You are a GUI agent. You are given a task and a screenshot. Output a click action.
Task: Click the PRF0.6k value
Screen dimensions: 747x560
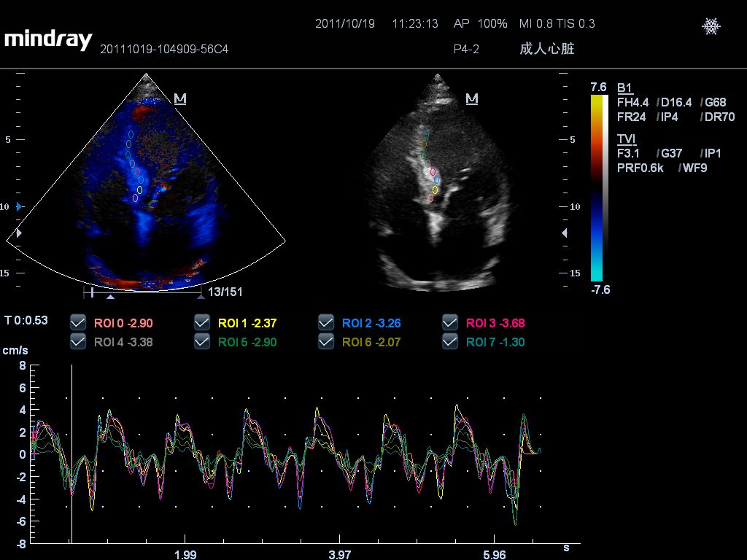640,168
